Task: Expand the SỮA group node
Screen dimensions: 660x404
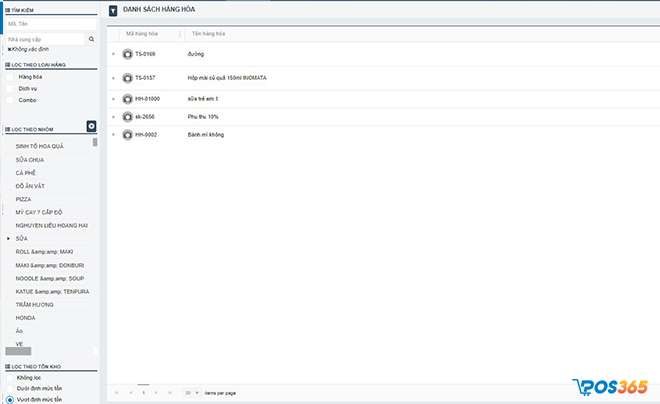Action: tap(8, 239)
